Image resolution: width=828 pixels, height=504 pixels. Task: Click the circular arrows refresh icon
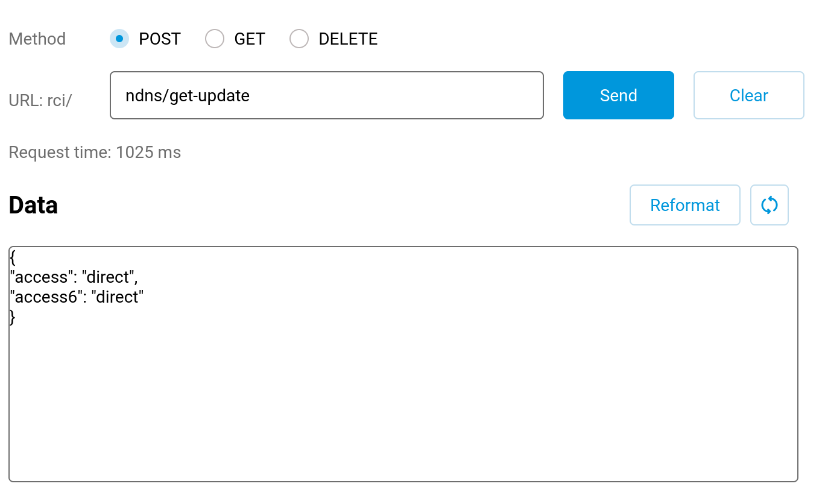[x=769, y=205]
